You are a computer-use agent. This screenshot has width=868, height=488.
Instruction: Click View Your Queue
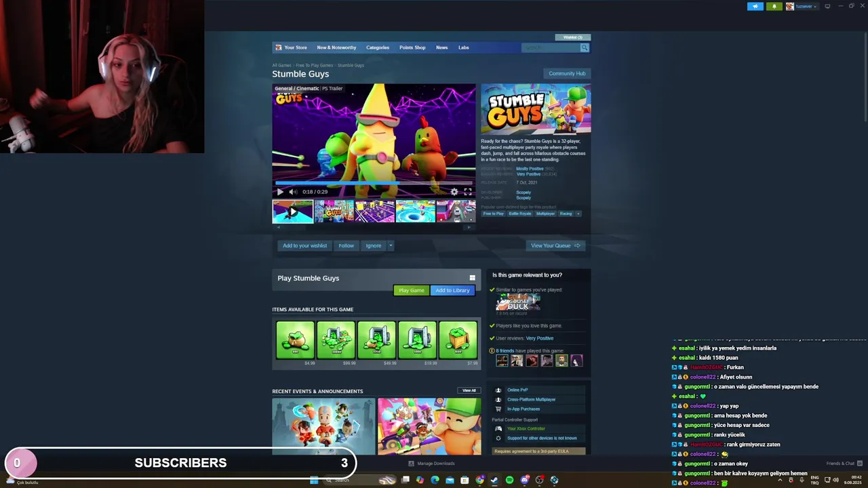pos(555,245)
